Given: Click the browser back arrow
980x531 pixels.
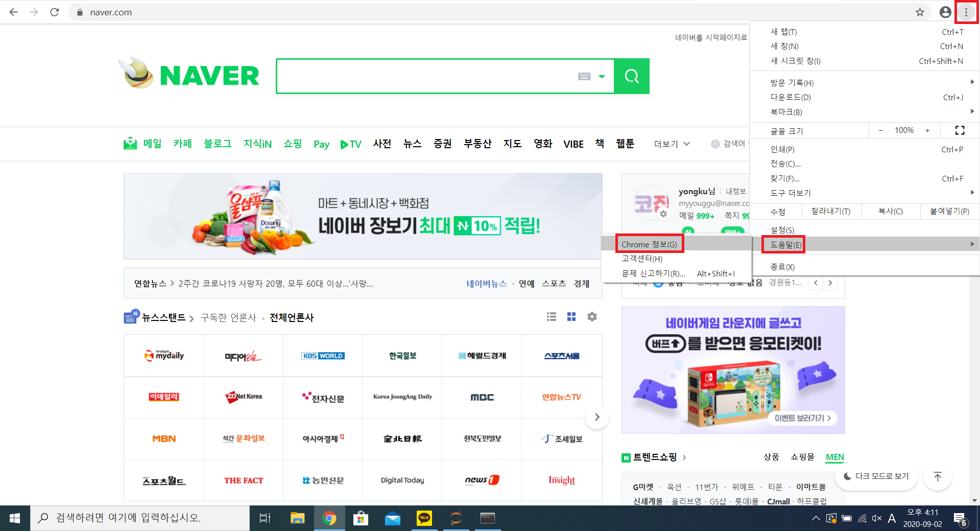Looking at the screenshot, I should pos(14,12).
